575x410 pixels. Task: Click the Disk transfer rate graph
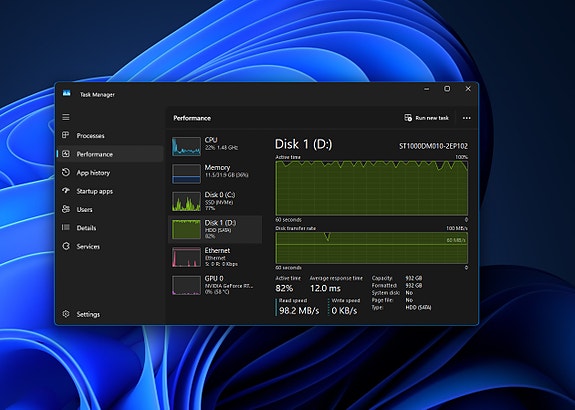[x=371, y=248]
